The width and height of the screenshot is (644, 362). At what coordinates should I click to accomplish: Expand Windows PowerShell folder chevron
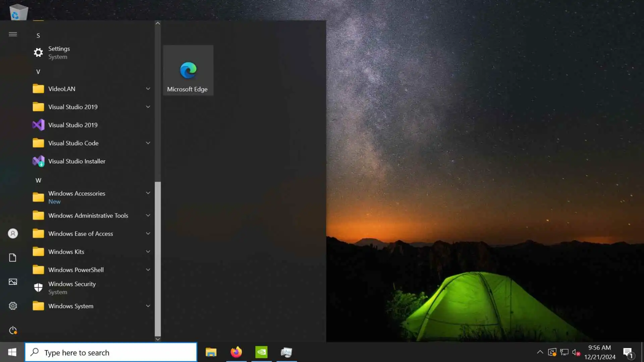click(x=148, y=270)
